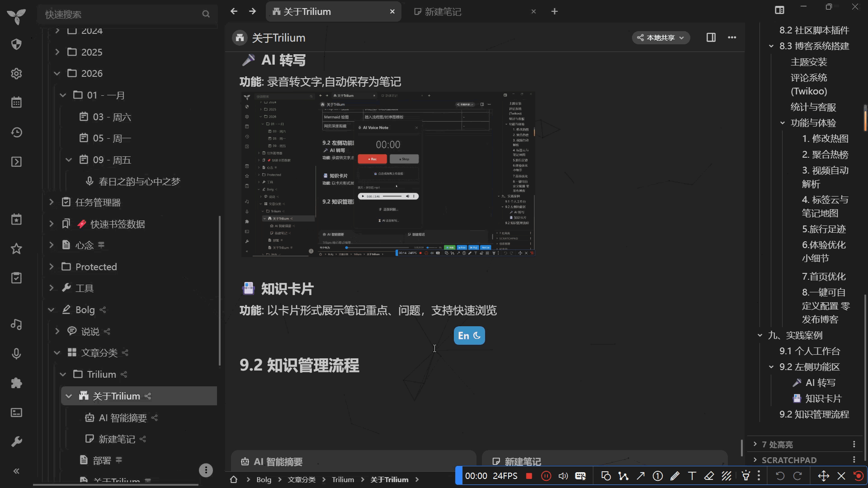Collapse the left sidebar with double-chevron icon
Viewport: 868px width, 488px height.
[16, 471]
